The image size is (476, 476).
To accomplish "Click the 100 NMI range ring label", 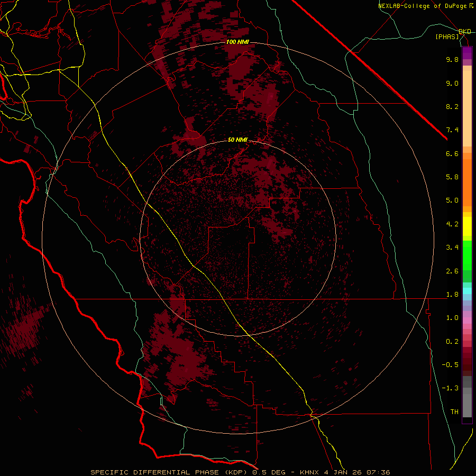I will coord(237,42).
